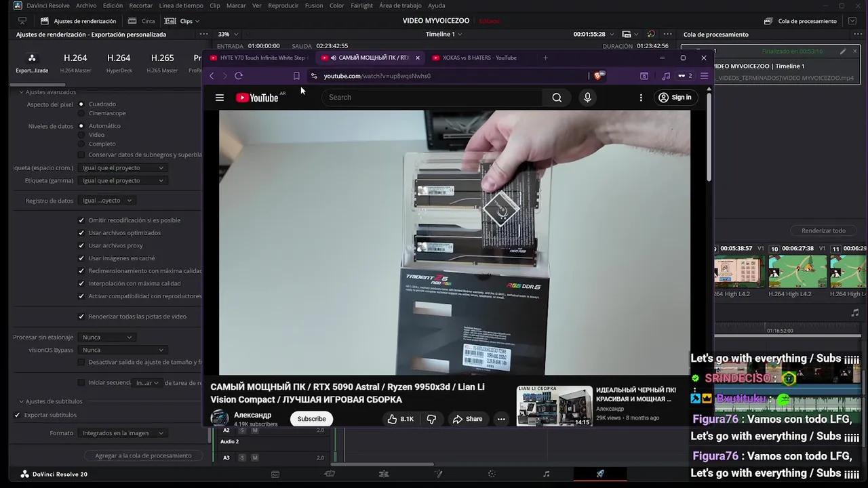Switch to the Fairlight music-note page icon
This screenshot has height=488, width=868.
click(x=546, y=474)
